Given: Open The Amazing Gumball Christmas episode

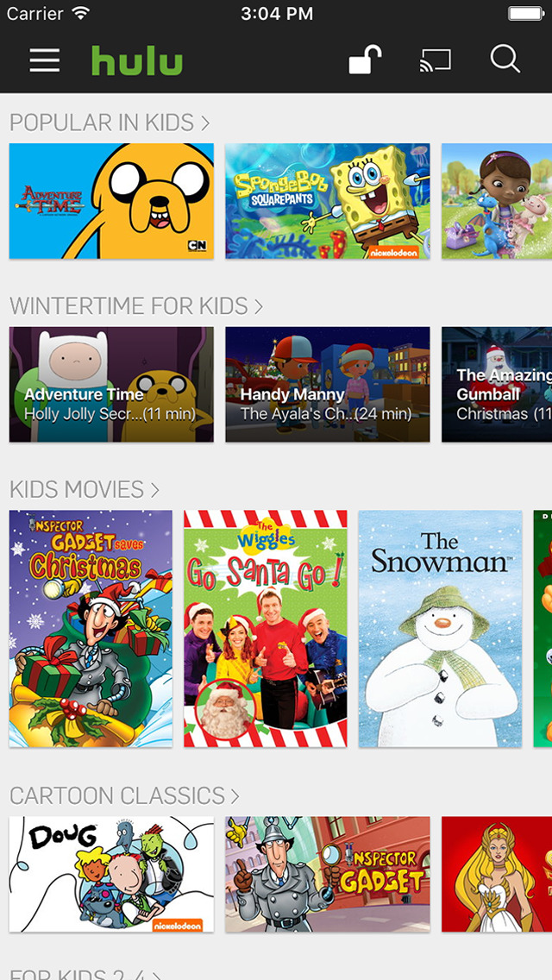Looking at the screenshot, I should point(497,385).
